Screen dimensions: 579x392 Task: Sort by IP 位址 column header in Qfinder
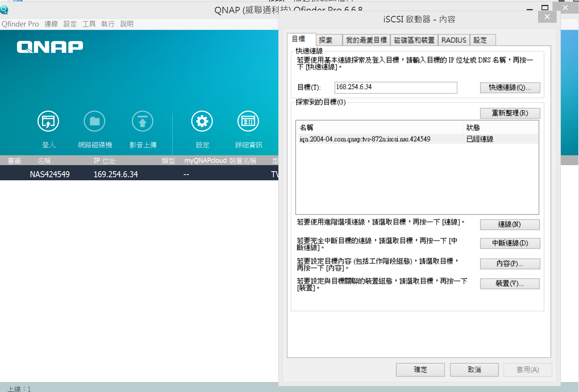pos(105,161)
